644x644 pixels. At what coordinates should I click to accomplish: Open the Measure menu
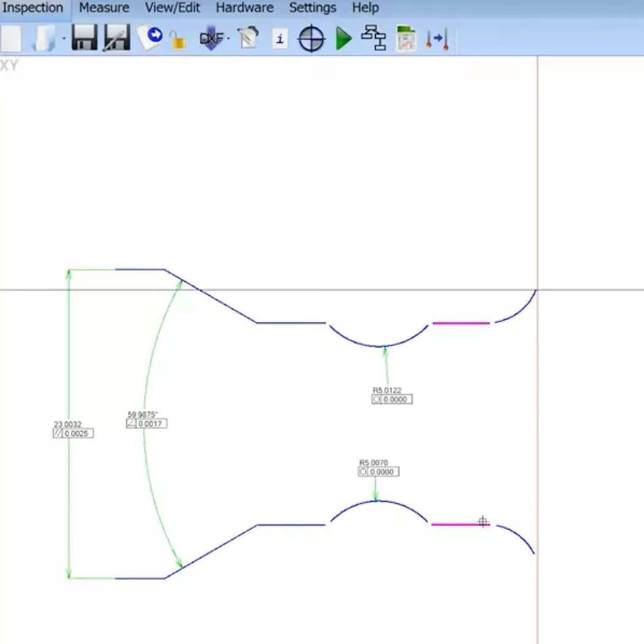pyautogui.click(x=104, y=8)
